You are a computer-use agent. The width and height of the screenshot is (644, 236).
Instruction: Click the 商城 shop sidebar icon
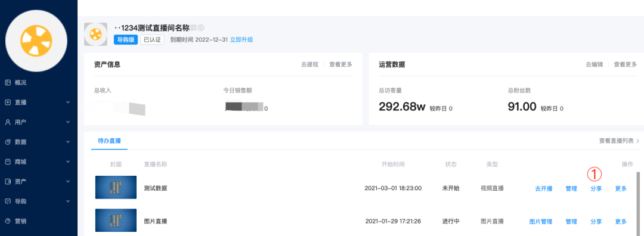click(7, 162)
